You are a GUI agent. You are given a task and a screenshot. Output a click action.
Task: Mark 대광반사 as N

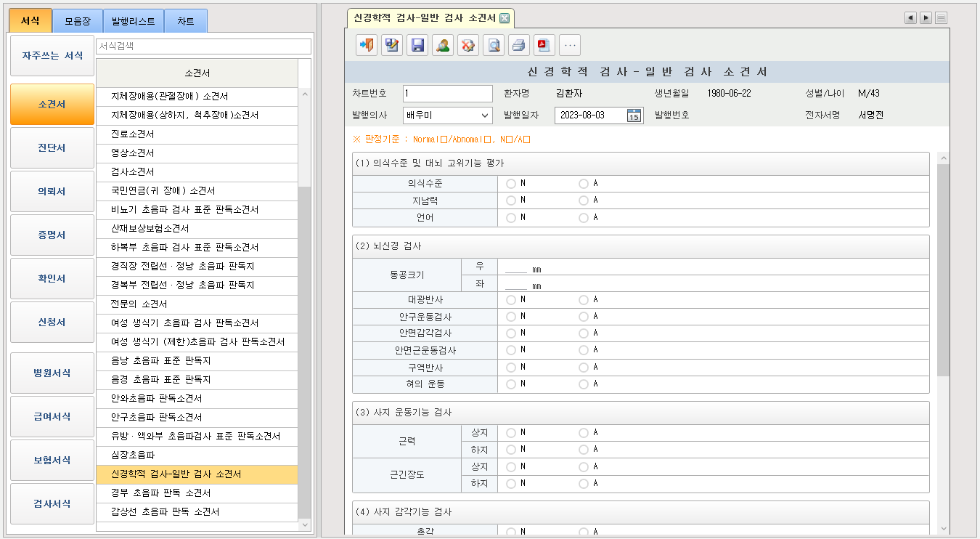pos(511,300)
